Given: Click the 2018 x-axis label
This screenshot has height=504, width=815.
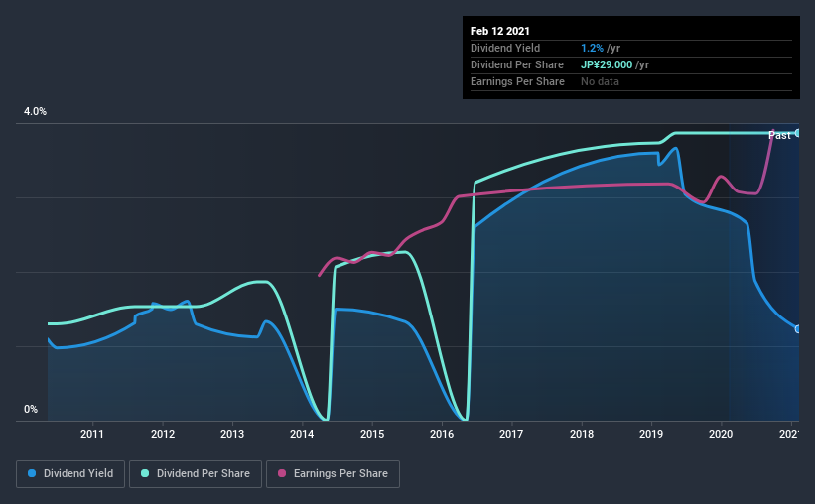Looking at the screenshot, I should (582, 434).
